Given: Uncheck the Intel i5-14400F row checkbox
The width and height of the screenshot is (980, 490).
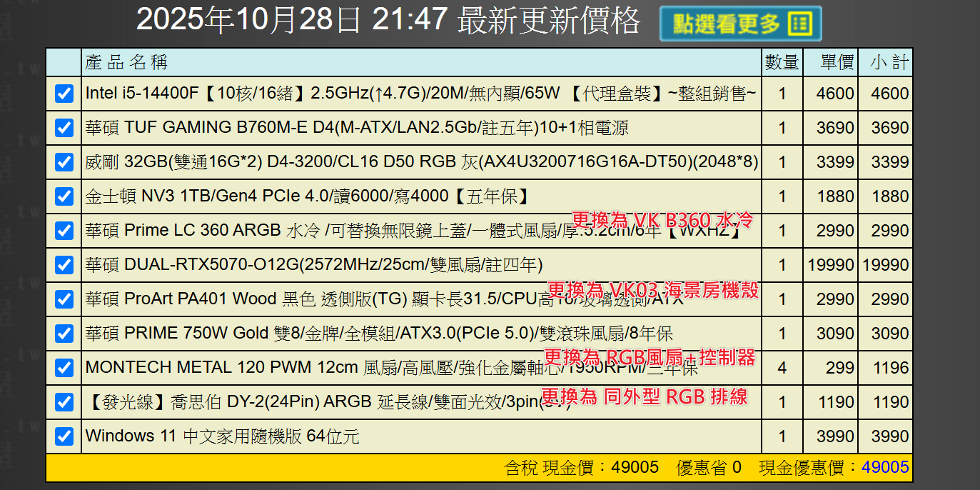Looking at the screenshot, I should (x=64, y=94).
